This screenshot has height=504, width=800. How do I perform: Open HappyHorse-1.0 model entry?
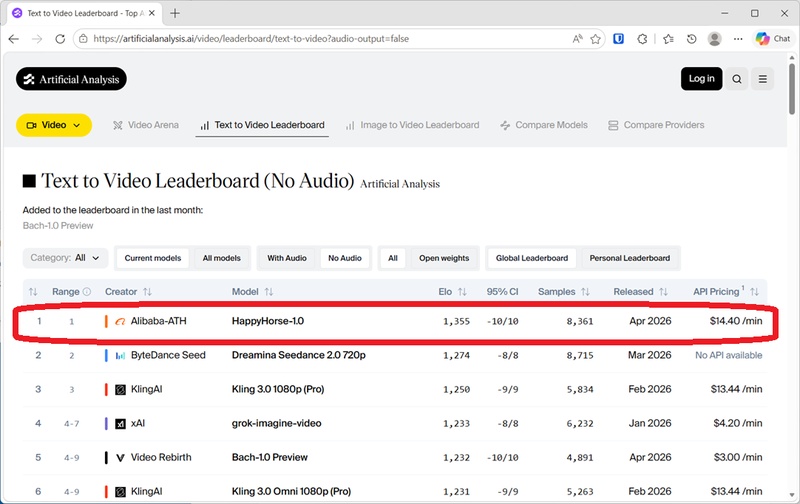[268, 321]
